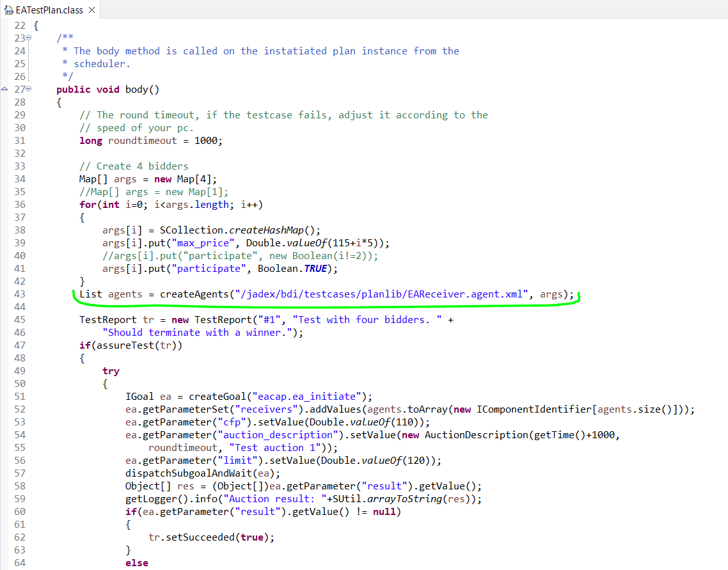Click 'assureTest(tr)' on line 47
The width and height of the screenshot is (728, 570).
139,345
